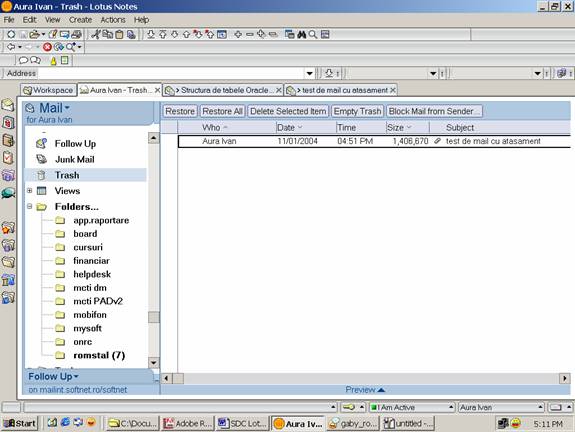Click the Go Back arrow icon
Screen dimensions: 575x432
pos(11,47)
